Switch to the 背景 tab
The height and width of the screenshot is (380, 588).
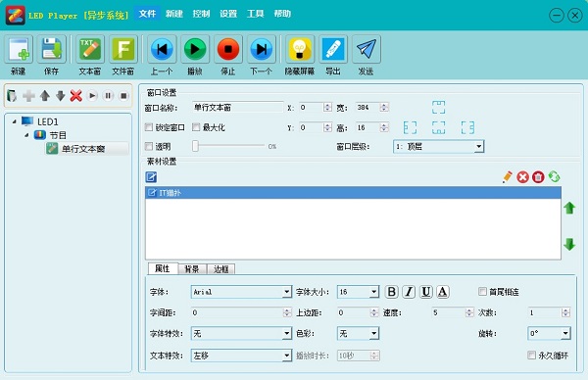(x=192, y=269)
